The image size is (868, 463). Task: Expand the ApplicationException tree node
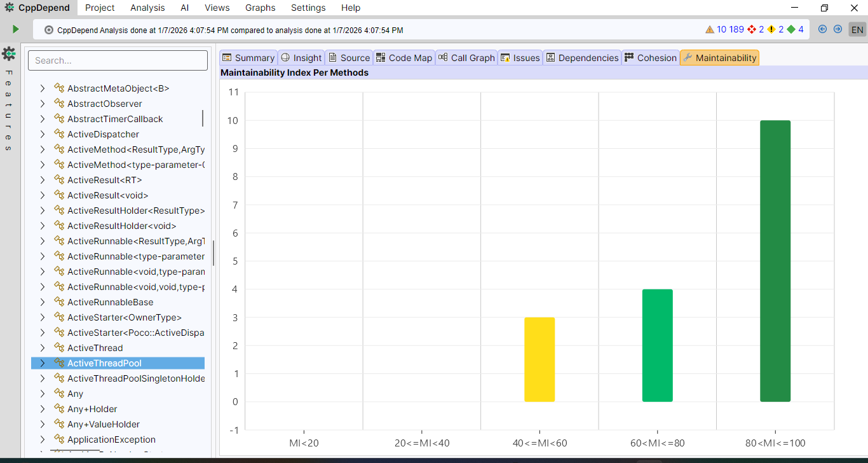(43, 439)
